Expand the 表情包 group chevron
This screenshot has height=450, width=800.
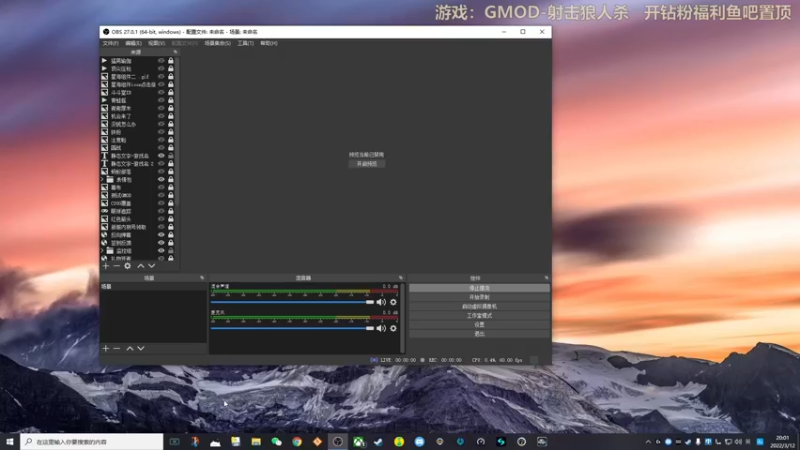pyautogui.click(x=103, y=180)
